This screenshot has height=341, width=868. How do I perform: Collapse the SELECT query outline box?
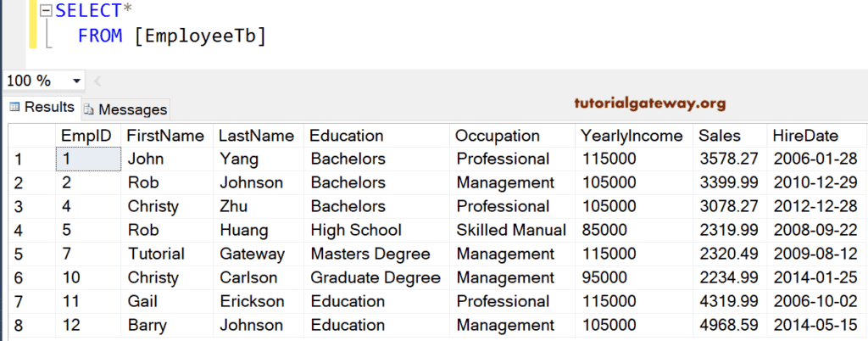[45, 11]
